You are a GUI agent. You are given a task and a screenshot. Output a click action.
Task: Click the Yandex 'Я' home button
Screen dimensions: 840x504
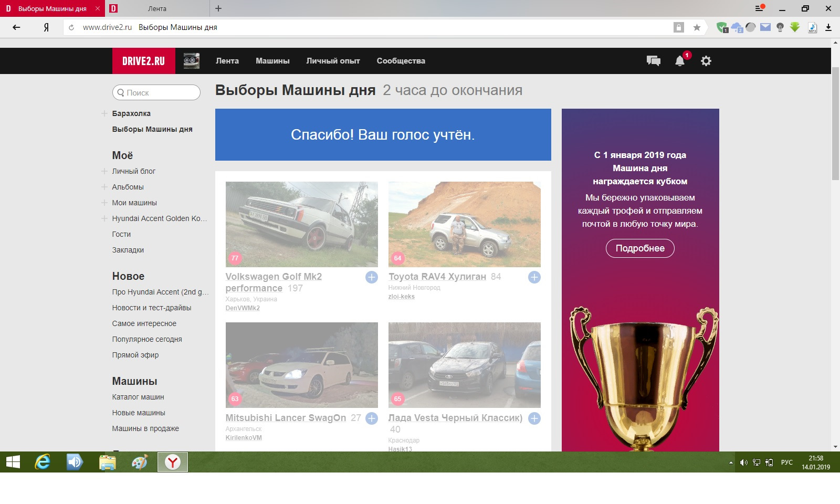pos(46,27)
